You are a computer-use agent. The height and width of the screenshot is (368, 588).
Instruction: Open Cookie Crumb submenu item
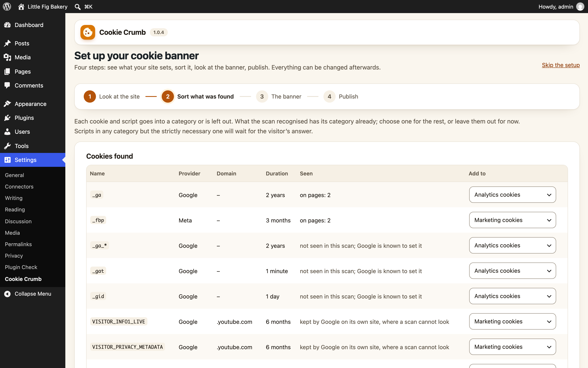pos(23,279)
